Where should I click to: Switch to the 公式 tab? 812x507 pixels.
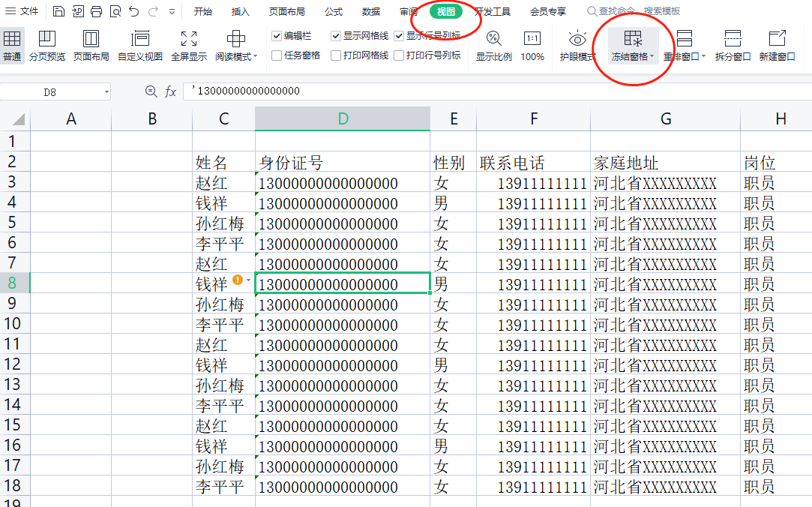pos(334,11)
